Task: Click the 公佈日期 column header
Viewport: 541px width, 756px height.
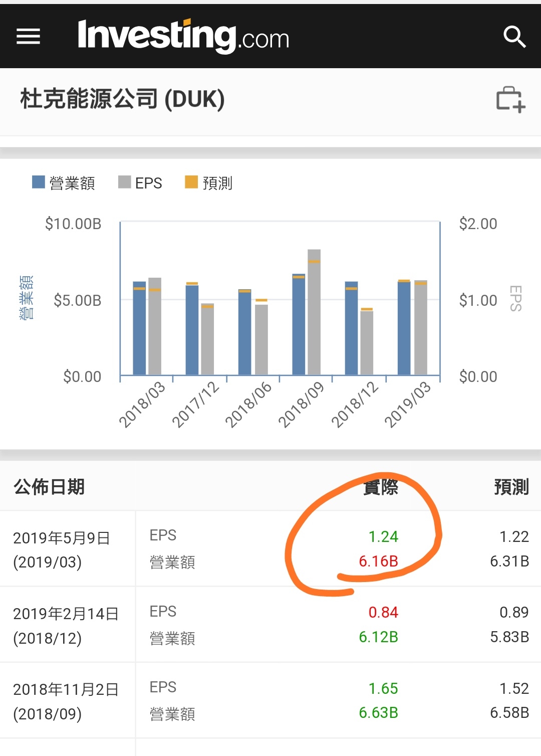Action: (49, 486)
